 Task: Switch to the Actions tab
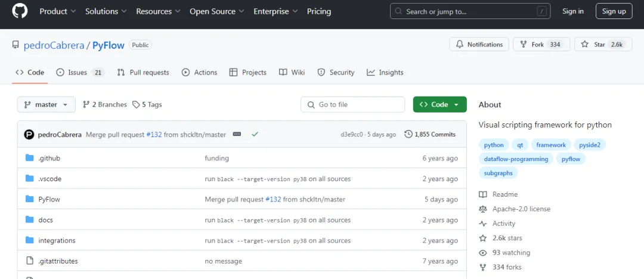point(200,72)
